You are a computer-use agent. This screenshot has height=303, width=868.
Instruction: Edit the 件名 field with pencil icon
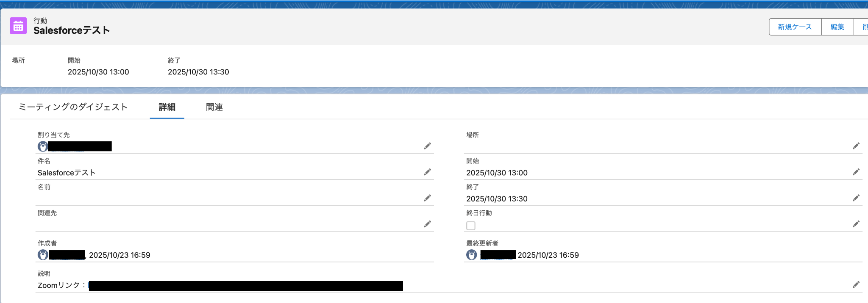[427, 172]
